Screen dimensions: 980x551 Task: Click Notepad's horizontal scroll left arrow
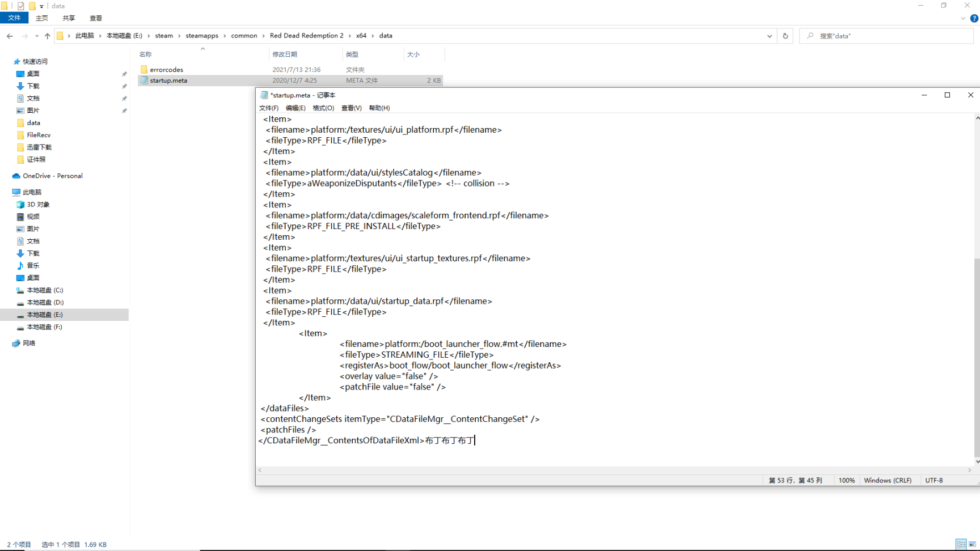coord(260,470)
